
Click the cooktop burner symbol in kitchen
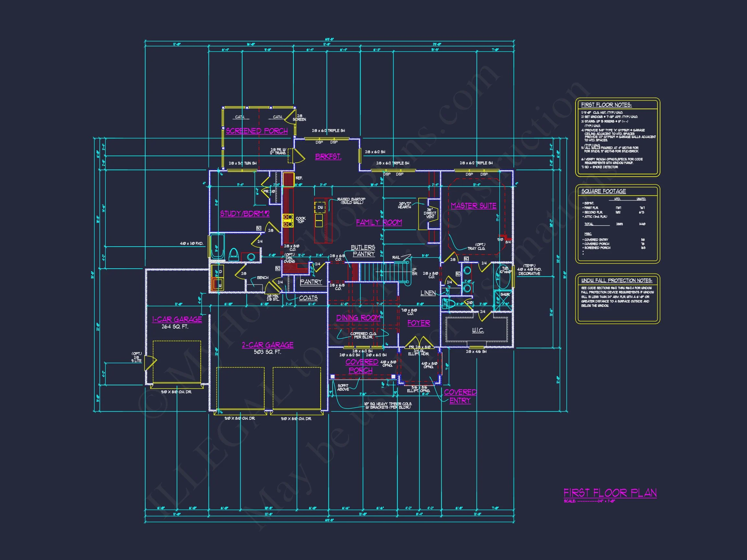288,220
